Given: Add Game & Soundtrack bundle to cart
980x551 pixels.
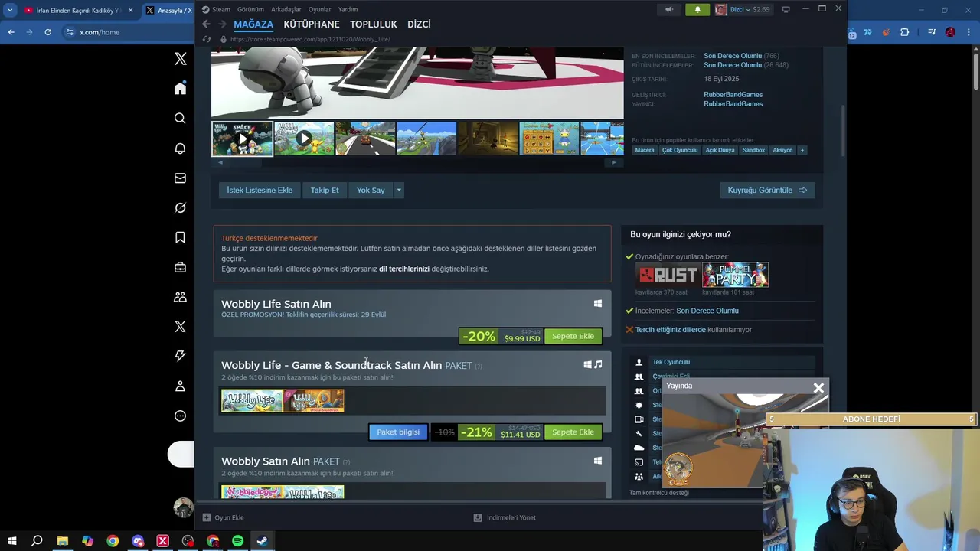Looking at the screenshot, I should click(x=573, y=432).
